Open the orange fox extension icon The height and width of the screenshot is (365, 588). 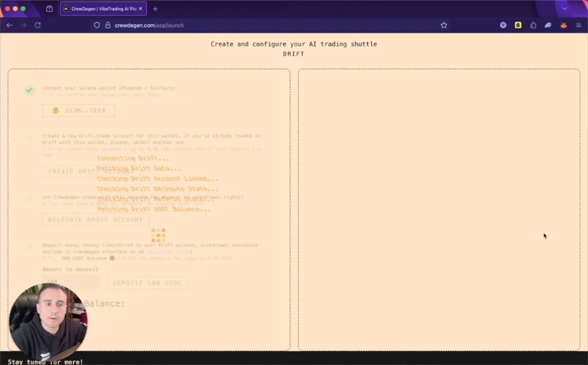[564, 25]
